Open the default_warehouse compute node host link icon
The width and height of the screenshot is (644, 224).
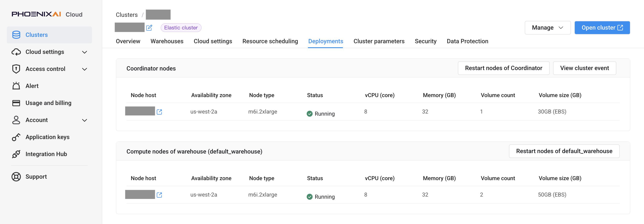(x=159, y=195)
